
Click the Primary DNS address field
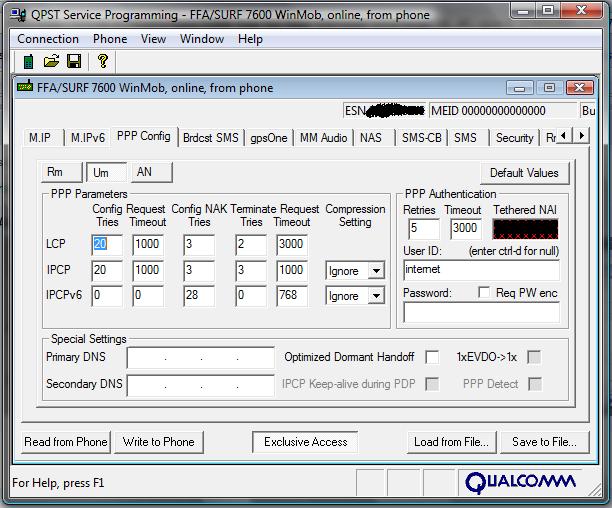click(201, 357)
